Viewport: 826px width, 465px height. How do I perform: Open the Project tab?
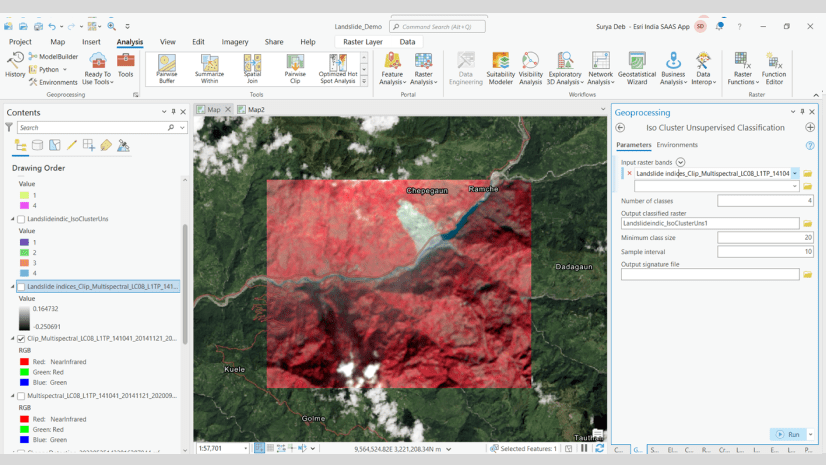point(20,42)
